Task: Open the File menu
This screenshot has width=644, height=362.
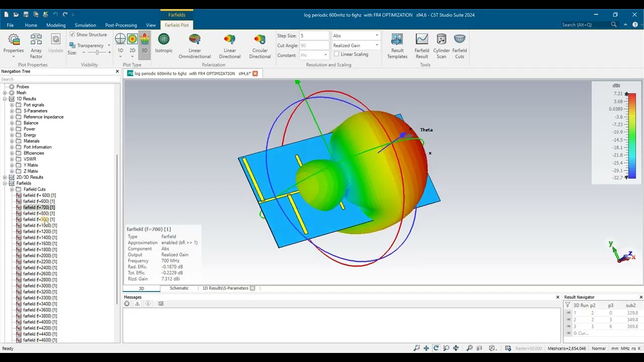Action: click(x=10, y=25)
